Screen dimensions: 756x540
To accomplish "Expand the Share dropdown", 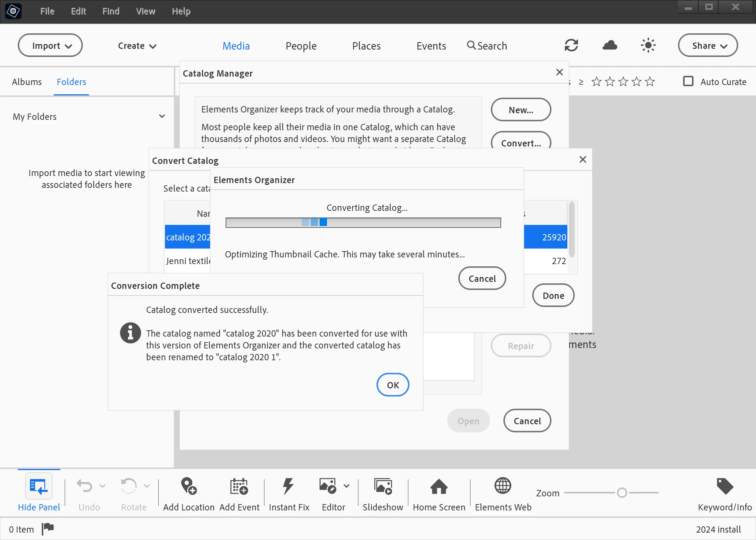I will click(x=708, y=45).
